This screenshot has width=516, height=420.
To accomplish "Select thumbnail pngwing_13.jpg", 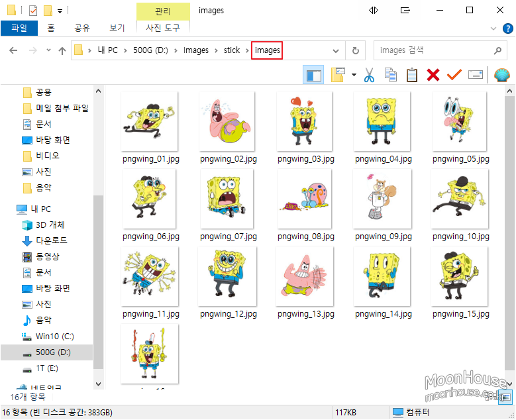I will click(305, 276).
